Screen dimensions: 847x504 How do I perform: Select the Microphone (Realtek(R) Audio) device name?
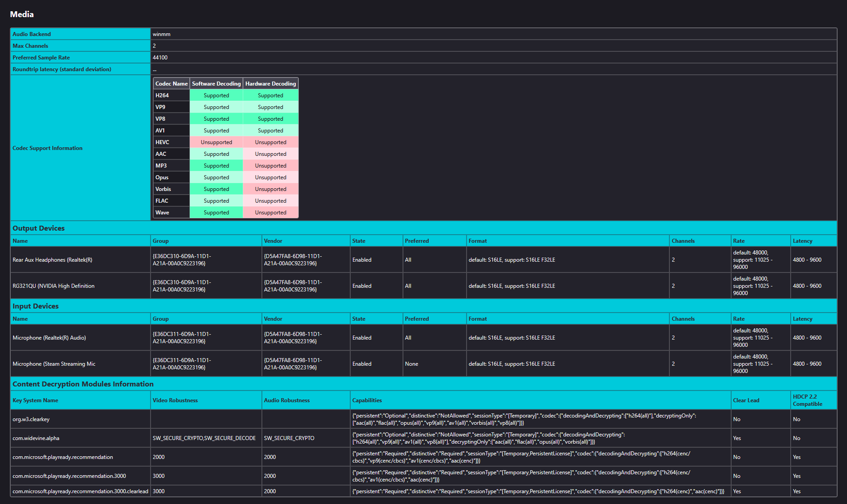(49, 338)
